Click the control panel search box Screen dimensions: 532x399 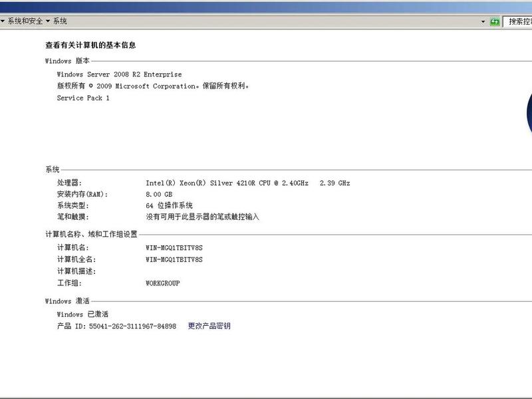(x=517, y=22)
